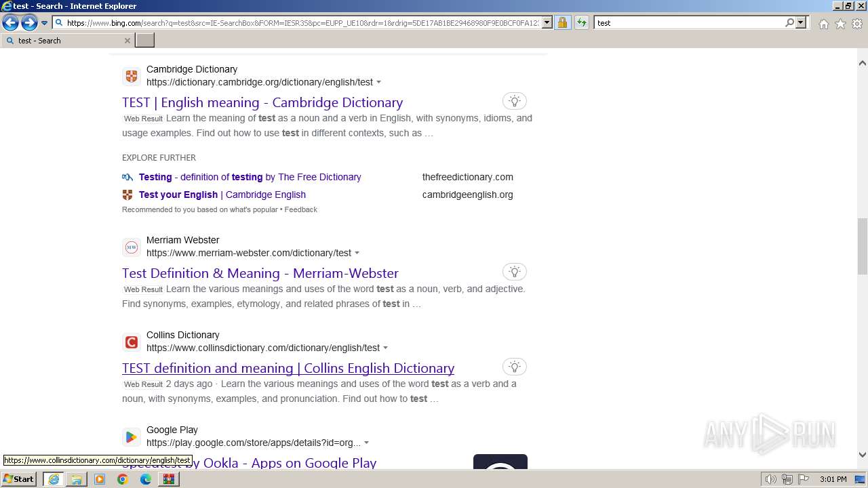Viewport: 868px width, 488px height.
Task: Open the Tools gear icon
Action: coord(857,24)
